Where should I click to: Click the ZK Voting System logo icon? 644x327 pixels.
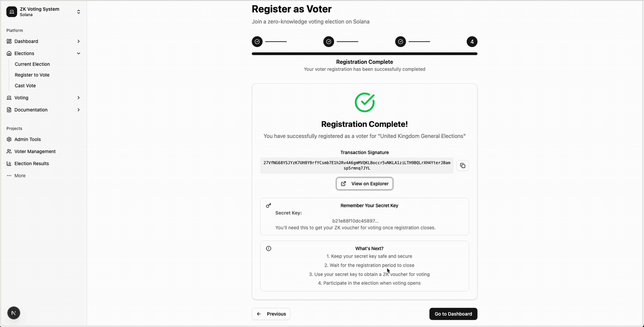click(x=11, y=12)
